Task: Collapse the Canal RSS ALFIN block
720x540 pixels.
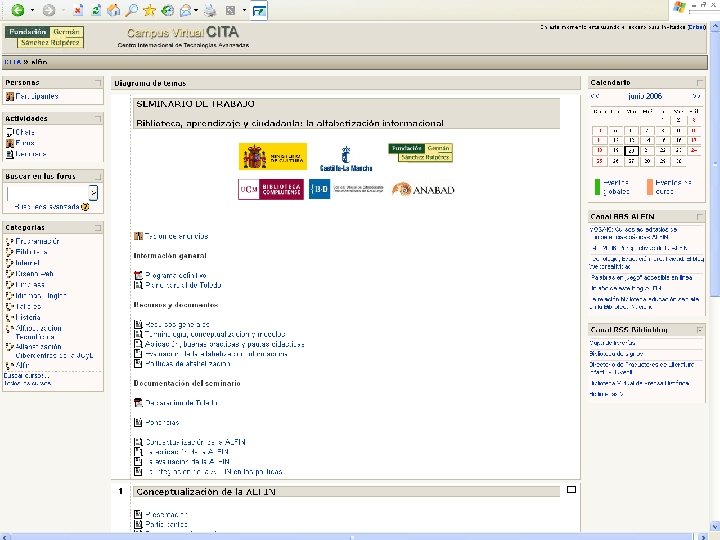Action: coord(699,217)
